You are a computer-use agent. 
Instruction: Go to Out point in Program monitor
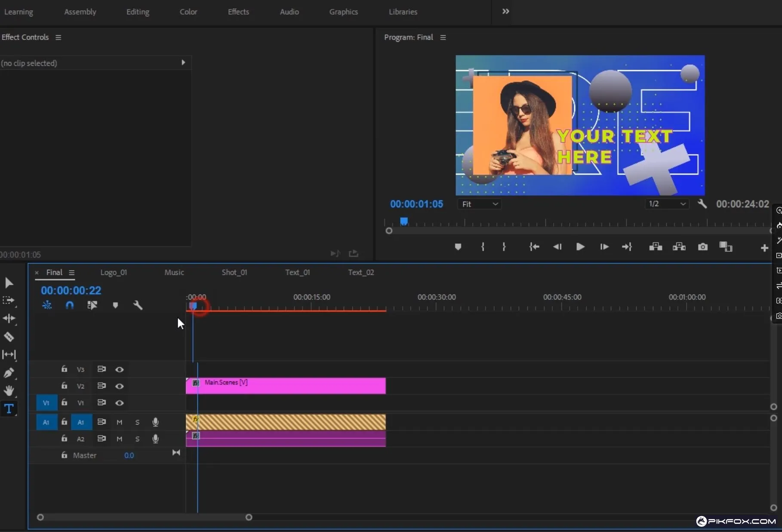coord(627,247)
